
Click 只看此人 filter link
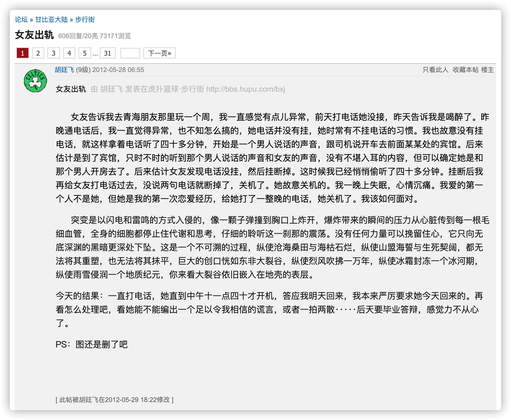point(435,70)
